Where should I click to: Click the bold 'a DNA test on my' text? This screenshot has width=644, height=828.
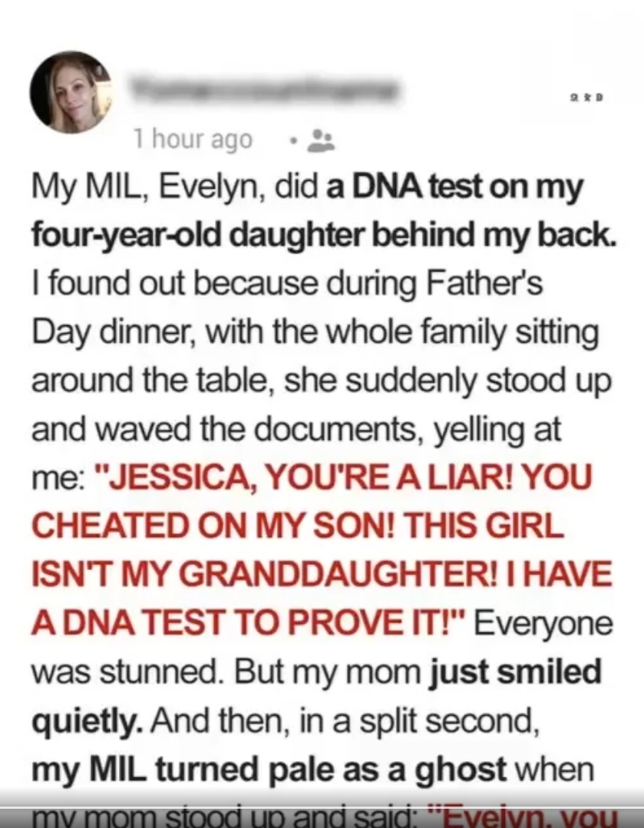pyautogui.click(x=455, y=187)
